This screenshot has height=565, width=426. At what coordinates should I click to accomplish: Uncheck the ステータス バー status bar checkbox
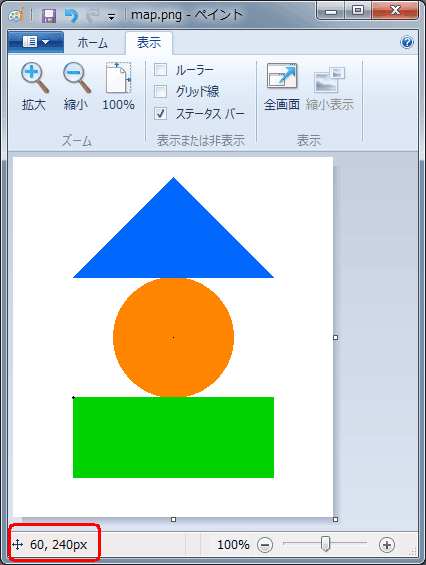click(x=160, y=114)
